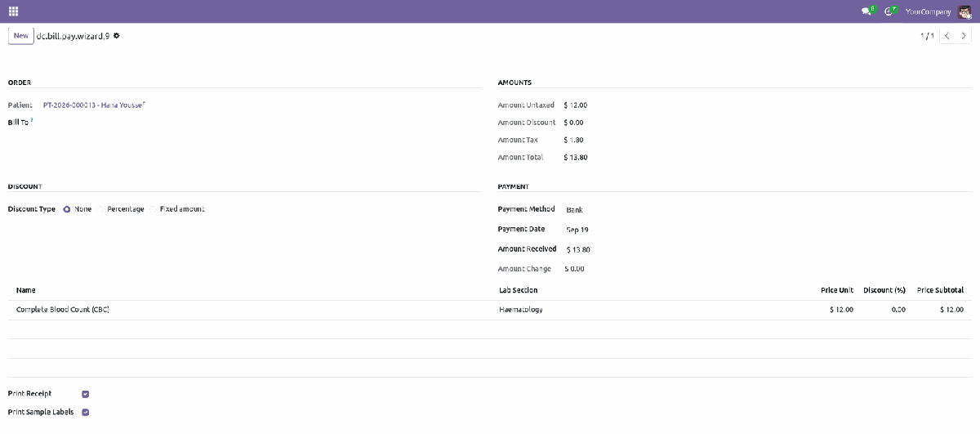Open the activities clock icon
This screenshot has width=980, height=434.
coord(889,11)
